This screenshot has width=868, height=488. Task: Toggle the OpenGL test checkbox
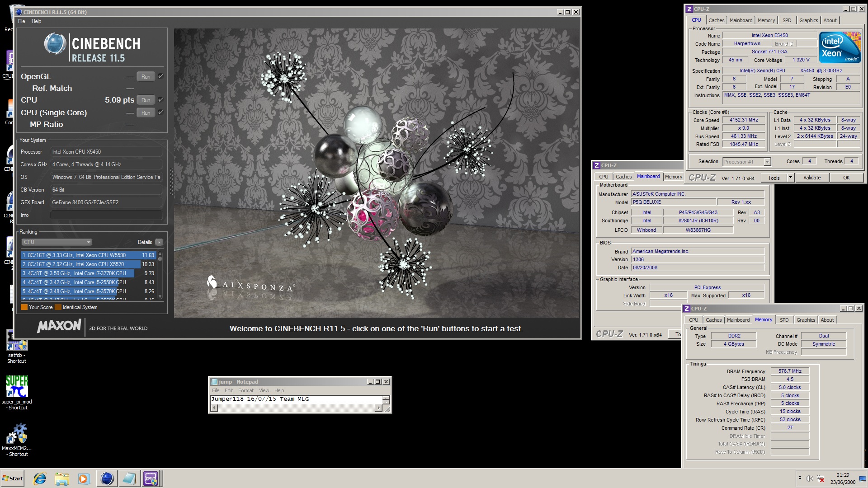(160, 76)
